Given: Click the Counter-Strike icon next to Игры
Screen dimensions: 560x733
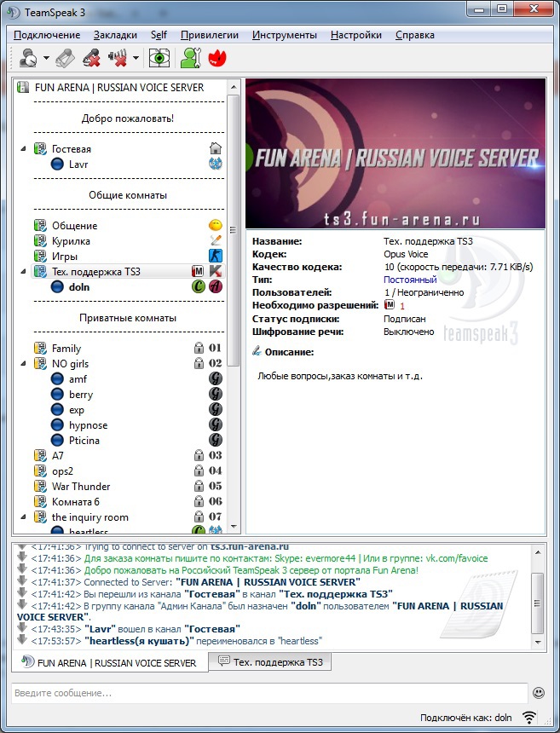Looking at the screenshot, I should [215, 256].
